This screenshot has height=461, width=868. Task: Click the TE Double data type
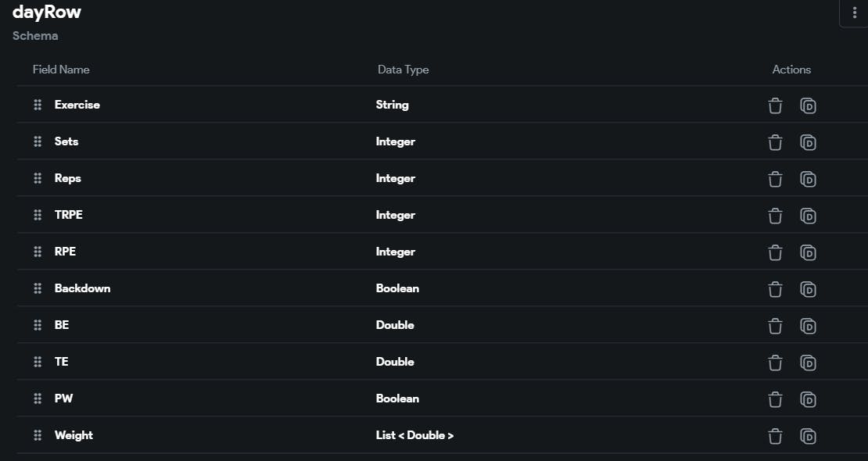395,362
